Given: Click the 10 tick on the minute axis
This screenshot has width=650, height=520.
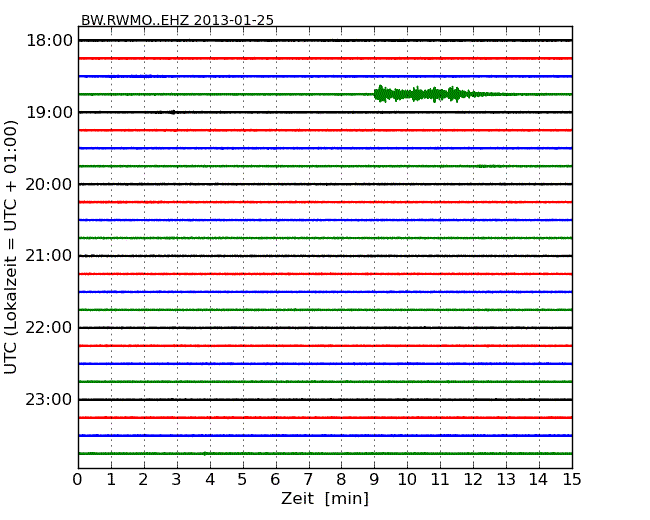Looking at the screenshot, I should (x=407, y=480).
